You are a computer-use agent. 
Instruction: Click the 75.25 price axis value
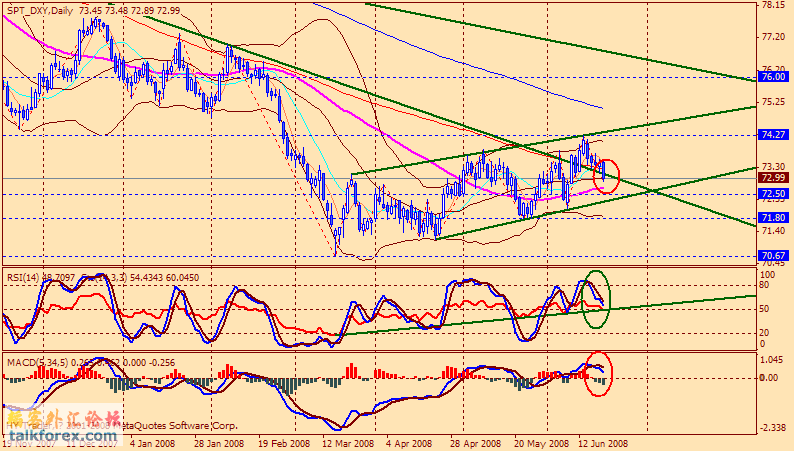774,102
